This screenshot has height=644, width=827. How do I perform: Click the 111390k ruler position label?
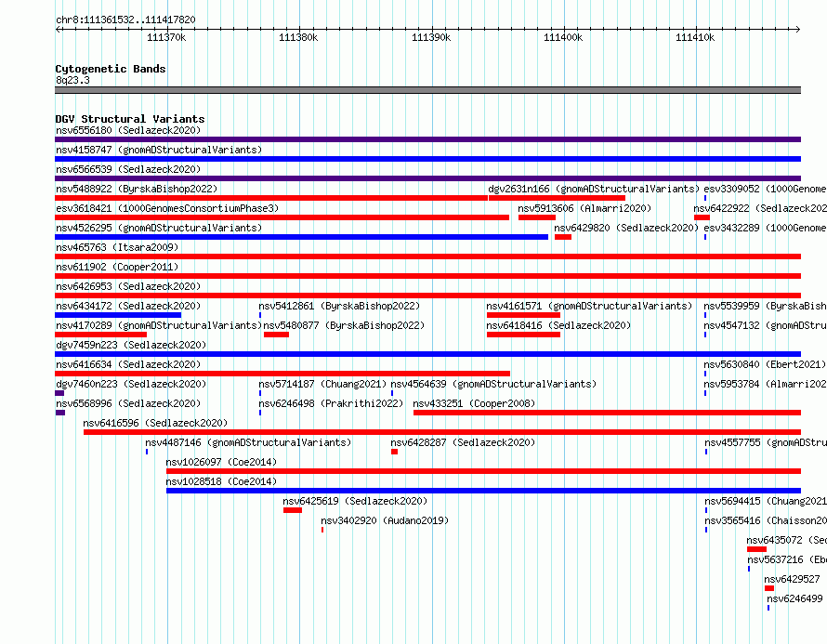coord(431,37)
